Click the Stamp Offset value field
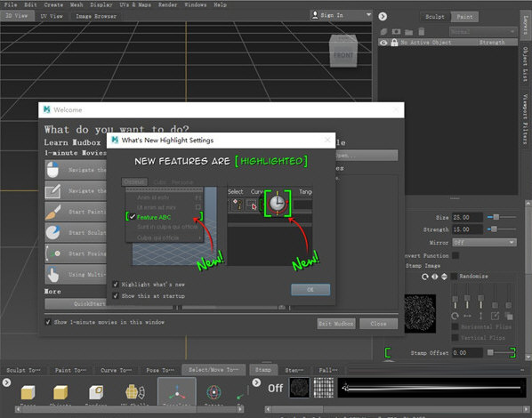Viewport: 532px width, 418px height. (x=467, y=353)
